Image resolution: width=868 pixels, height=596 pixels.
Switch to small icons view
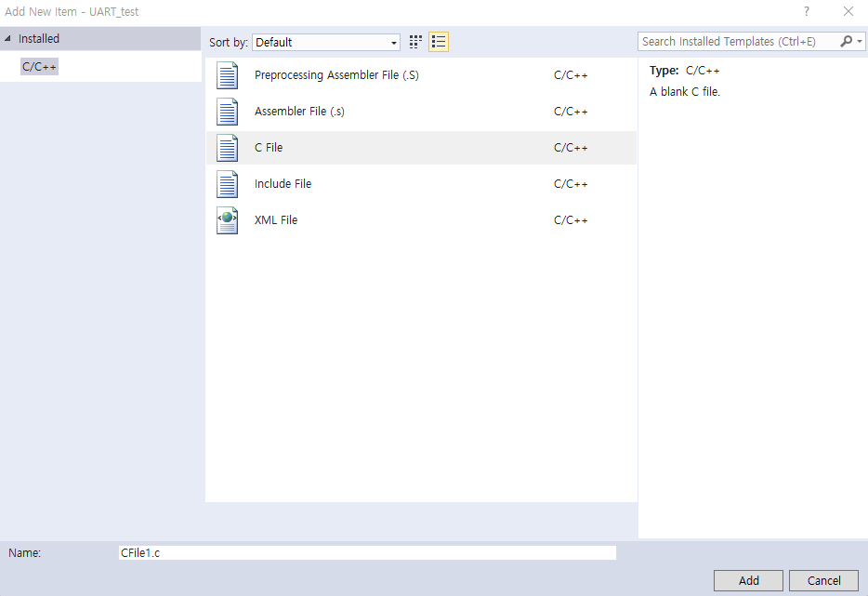tap(415, 42)
